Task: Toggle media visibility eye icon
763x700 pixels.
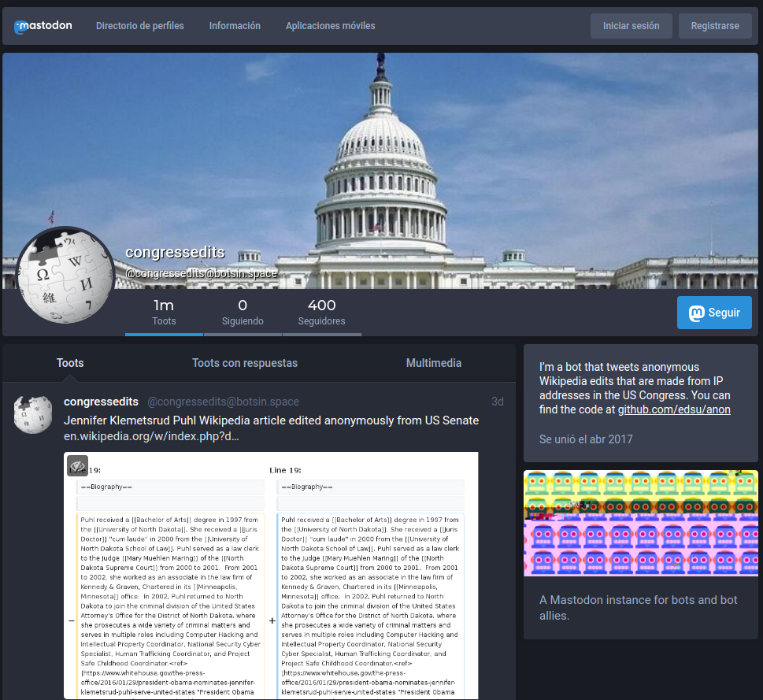Action: [77, 466]
